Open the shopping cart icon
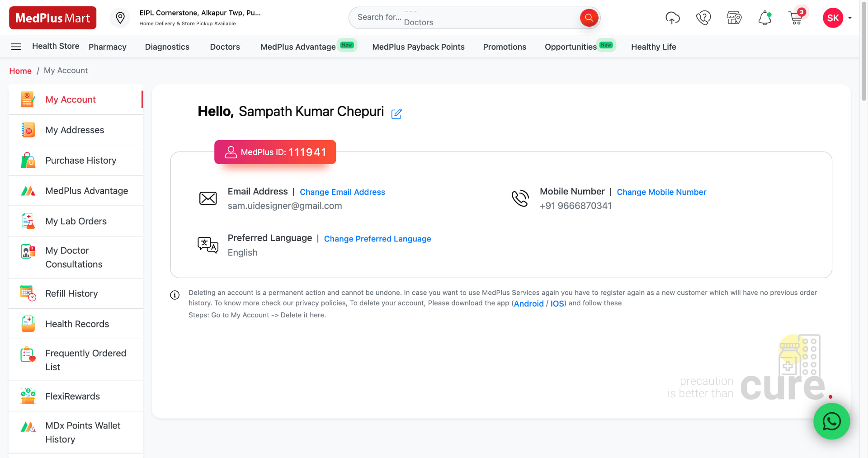Viewport: 868px width, 458px height. pyautogui.click(x=796, y=18)
